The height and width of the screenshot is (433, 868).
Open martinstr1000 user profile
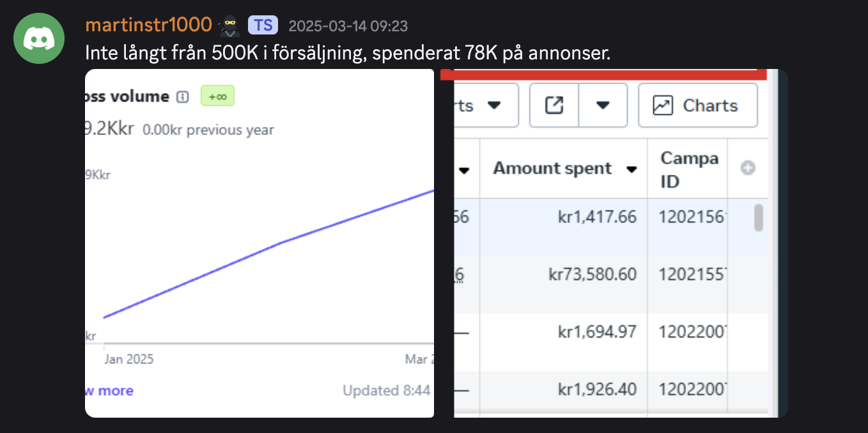click(x=148, y=25)
